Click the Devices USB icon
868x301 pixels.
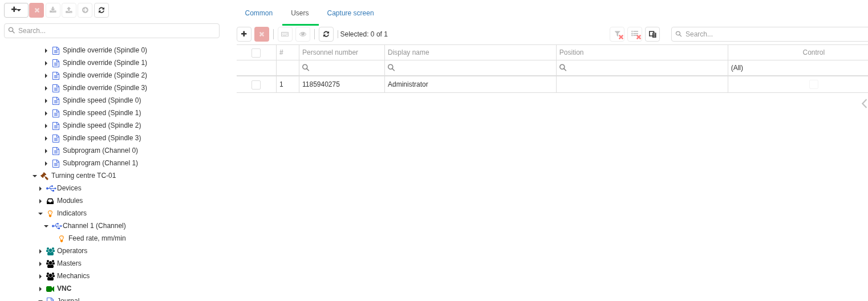click(x=51, y=188)
